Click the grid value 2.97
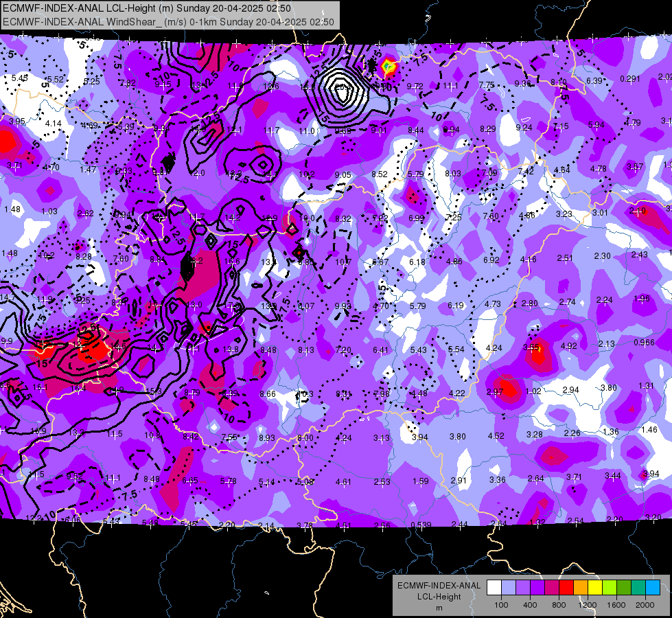 (495, 392)
